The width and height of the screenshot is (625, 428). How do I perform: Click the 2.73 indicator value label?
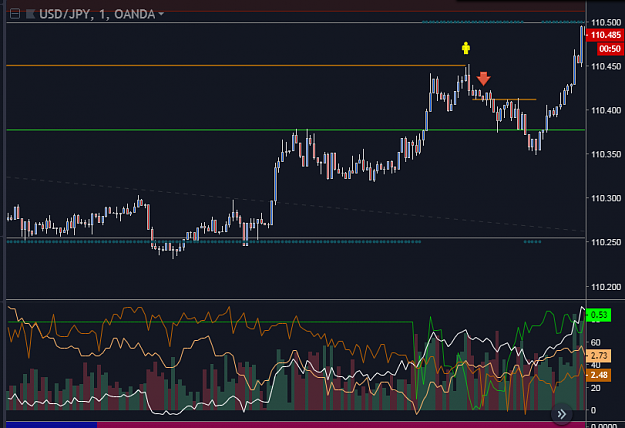pyautogui.click(x=599, y=355)
